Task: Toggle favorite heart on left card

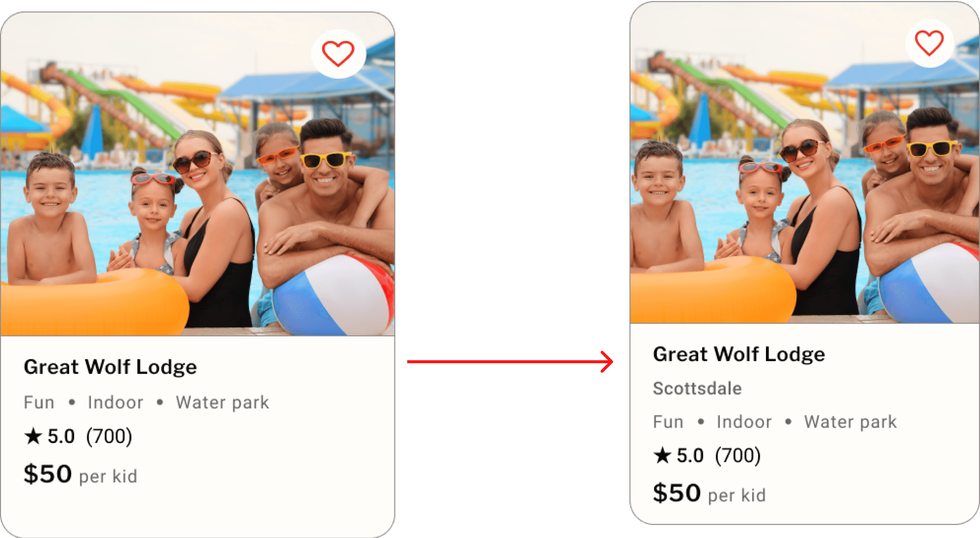Action: (x=338, y=54)
